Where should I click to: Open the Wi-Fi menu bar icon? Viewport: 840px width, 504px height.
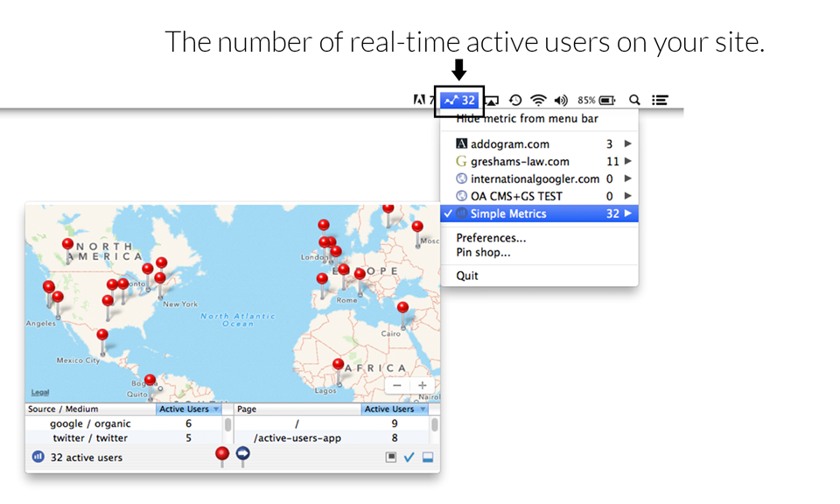(x=538, y=100)
